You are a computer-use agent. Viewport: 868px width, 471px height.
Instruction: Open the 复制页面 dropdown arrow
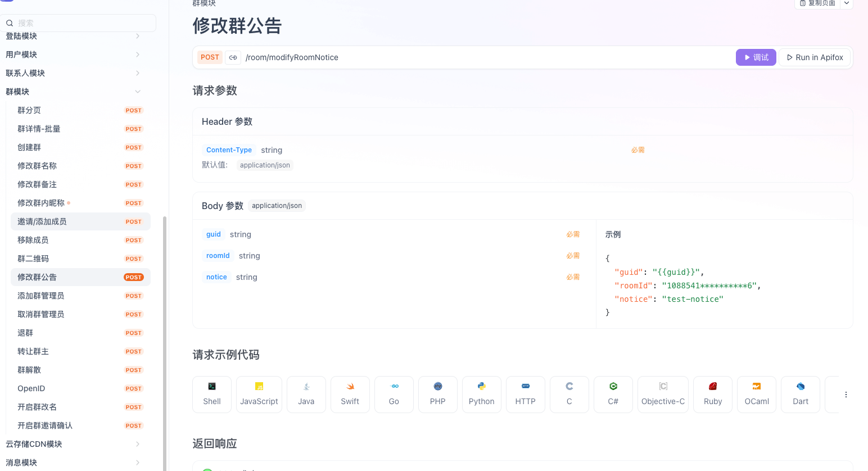point(846,3)
